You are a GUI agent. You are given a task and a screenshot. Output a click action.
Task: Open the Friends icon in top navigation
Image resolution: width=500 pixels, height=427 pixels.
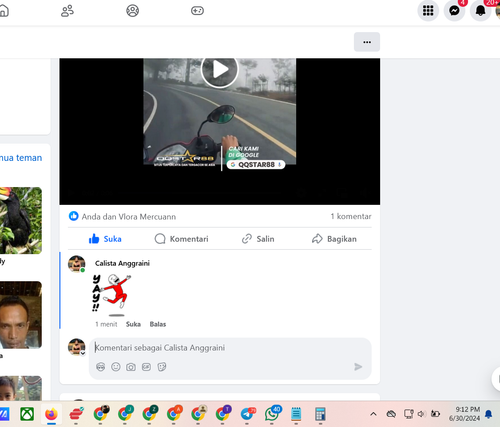(67, 11)
